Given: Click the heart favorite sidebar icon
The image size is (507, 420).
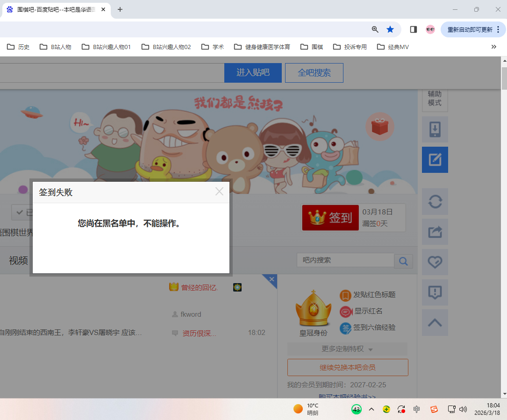Looking at the screenshot, I should [435, 262].
